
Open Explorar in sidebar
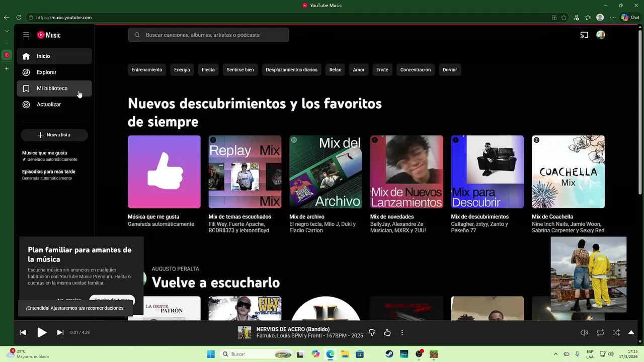pos(54,72)
